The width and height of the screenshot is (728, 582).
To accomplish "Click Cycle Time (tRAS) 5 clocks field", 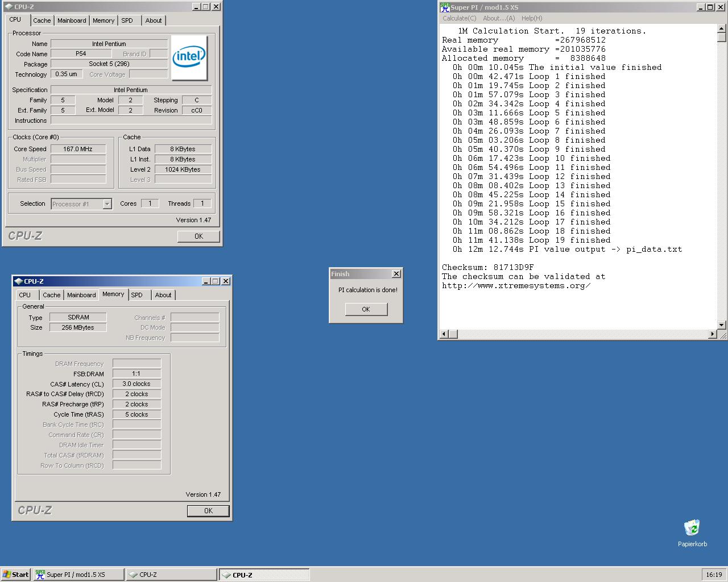I will coord(136,414).
